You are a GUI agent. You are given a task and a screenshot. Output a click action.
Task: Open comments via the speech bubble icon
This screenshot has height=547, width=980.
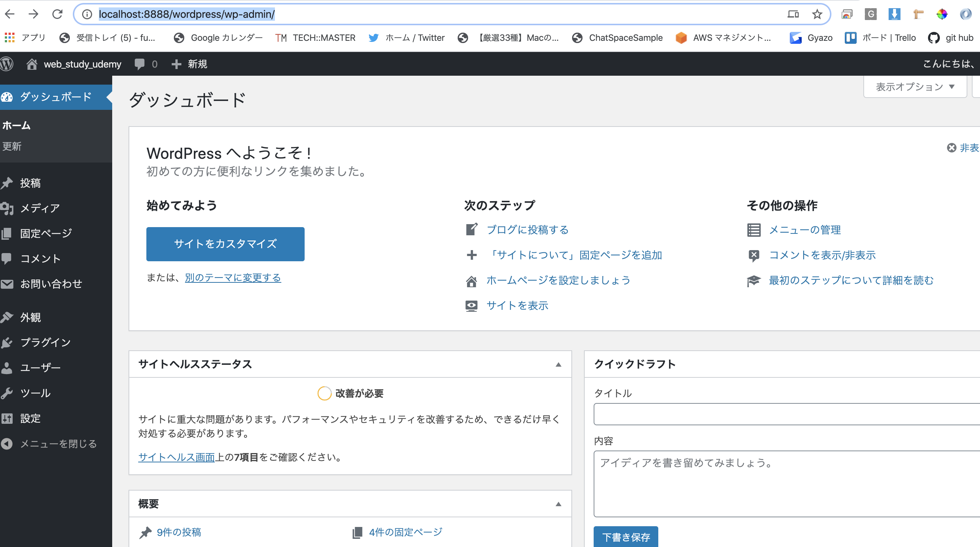click(x=139, y=64)
